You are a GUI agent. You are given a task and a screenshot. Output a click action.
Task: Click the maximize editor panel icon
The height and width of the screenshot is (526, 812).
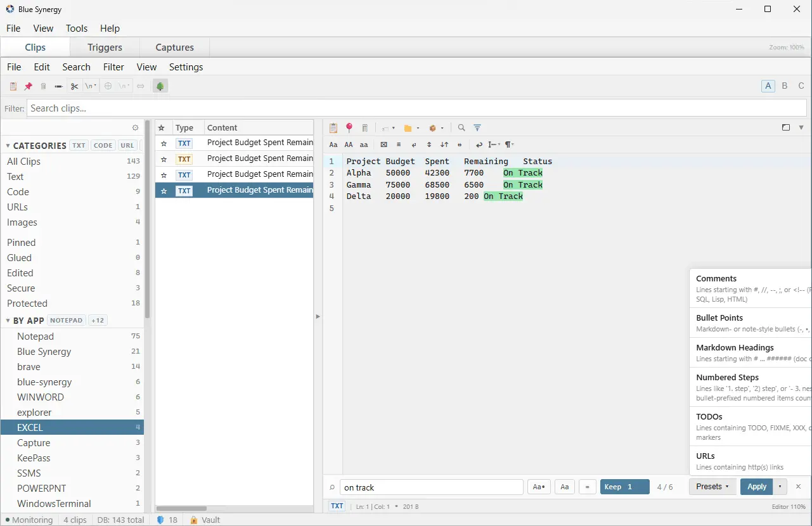pos(786,127)
